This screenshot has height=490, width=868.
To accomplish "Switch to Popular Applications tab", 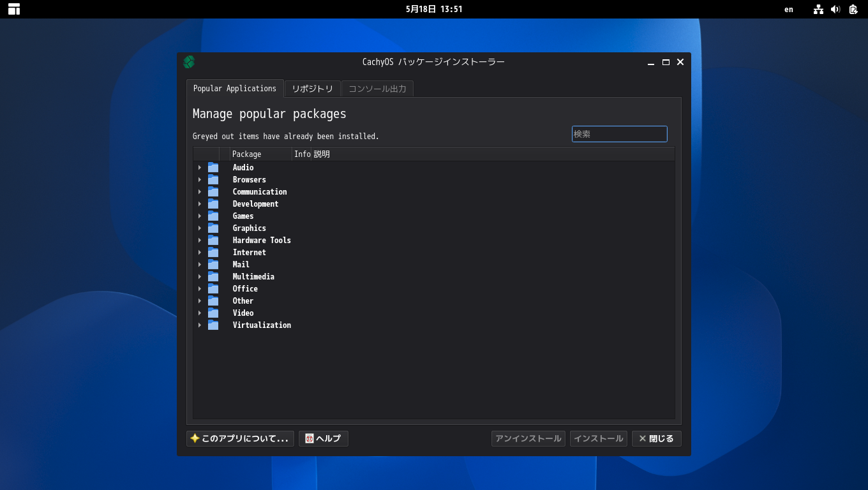I will [x=235, y=89].
